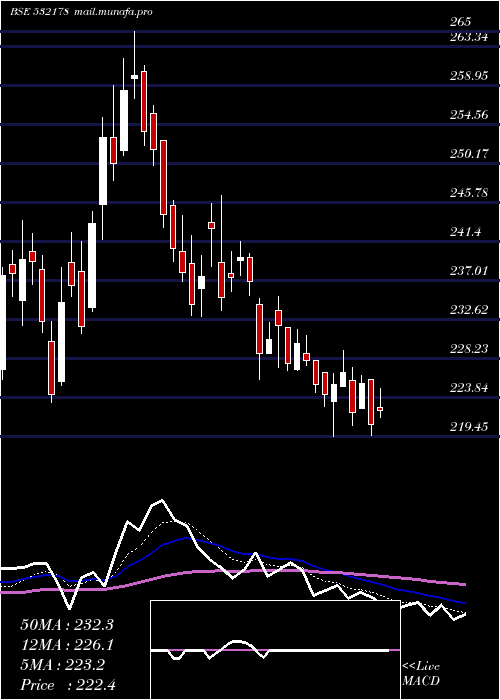Click the 258.95 price level label
The width and height of the screenshot is (500, 700).
[468, 76]
